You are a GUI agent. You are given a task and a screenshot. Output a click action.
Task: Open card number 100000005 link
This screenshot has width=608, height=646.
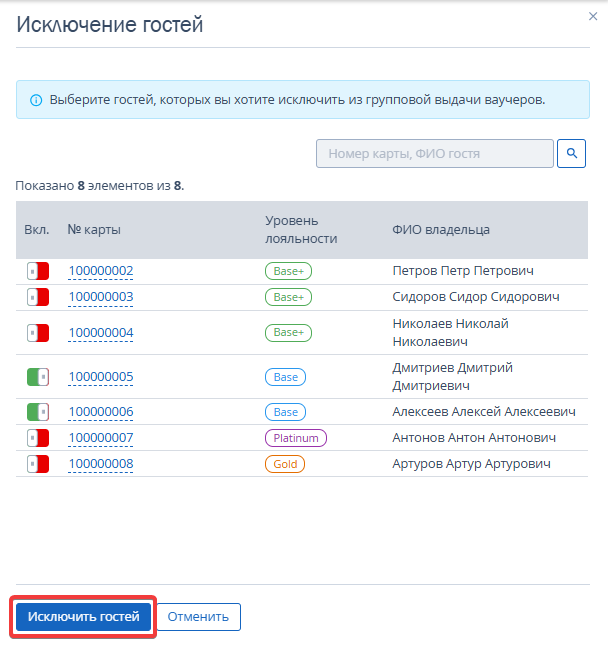101,377
